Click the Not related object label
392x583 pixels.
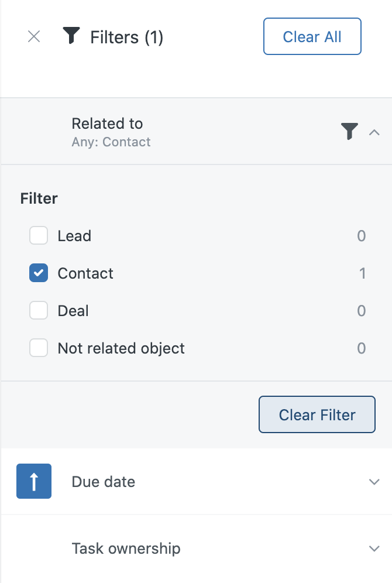[x=121, y=348]
